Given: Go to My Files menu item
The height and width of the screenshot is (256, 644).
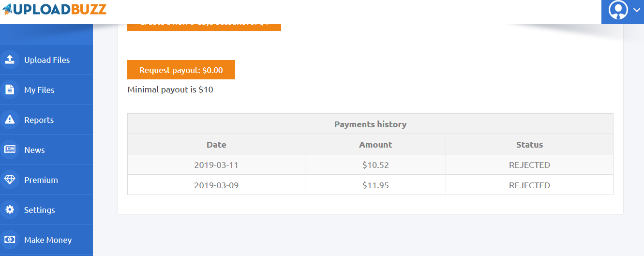Looking at the screenshot, I should (46, 90).
